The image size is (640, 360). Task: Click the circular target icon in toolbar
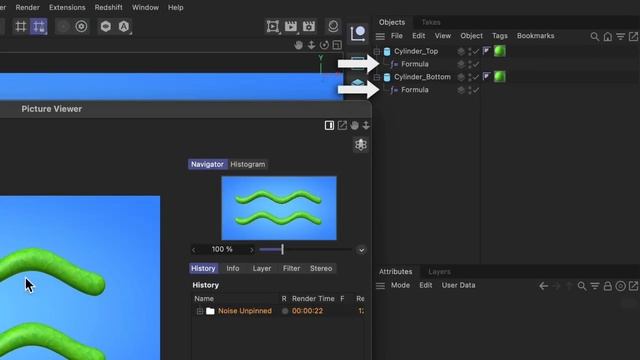coord(81,27)
